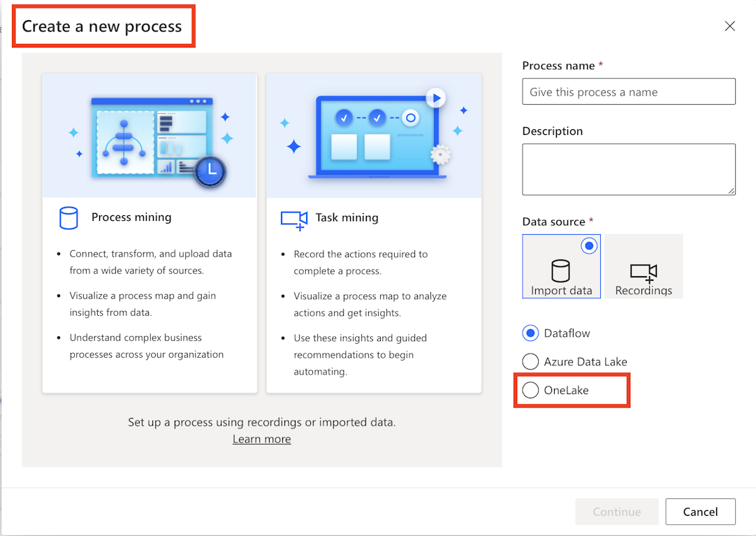Select the Azure Data Lake radio button
The height and width of the screenshot is (536, 756).
tap(530, 361)
